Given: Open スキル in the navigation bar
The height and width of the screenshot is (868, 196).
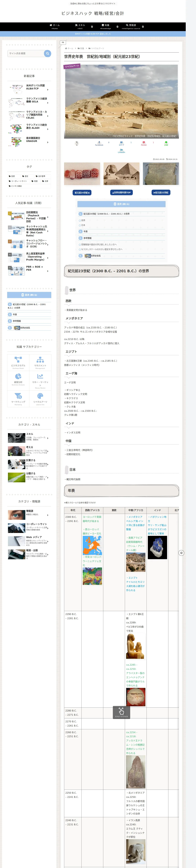Looking at the screenshot, I should (80, 27).
